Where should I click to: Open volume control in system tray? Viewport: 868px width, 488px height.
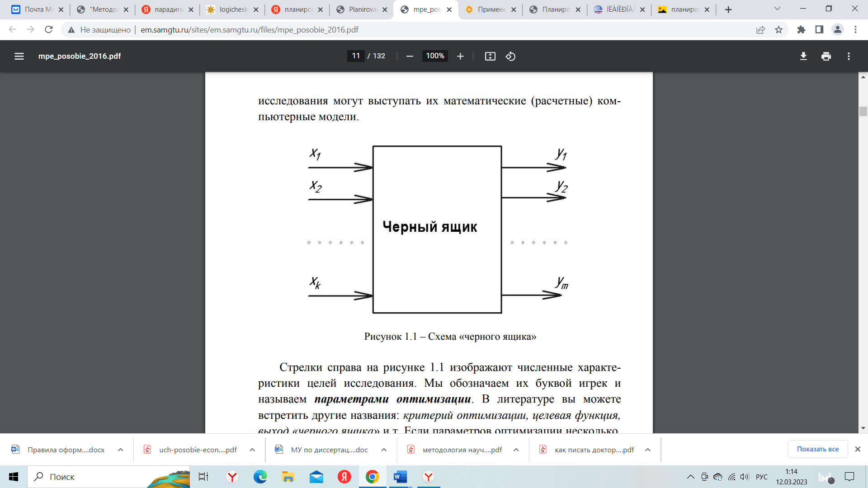pyautogui.click(x=745, y=477)
